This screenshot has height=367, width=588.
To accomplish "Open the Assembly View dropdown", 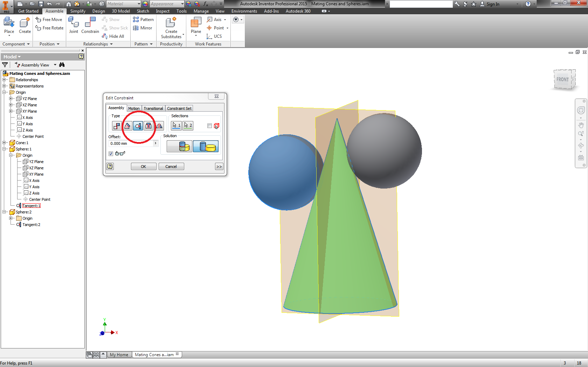I will click(x=55, y=65).
